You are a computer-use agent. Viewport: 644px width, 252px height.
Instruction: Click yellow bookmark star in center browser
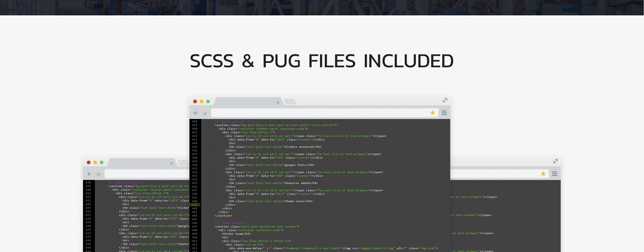tap(433, 113)
